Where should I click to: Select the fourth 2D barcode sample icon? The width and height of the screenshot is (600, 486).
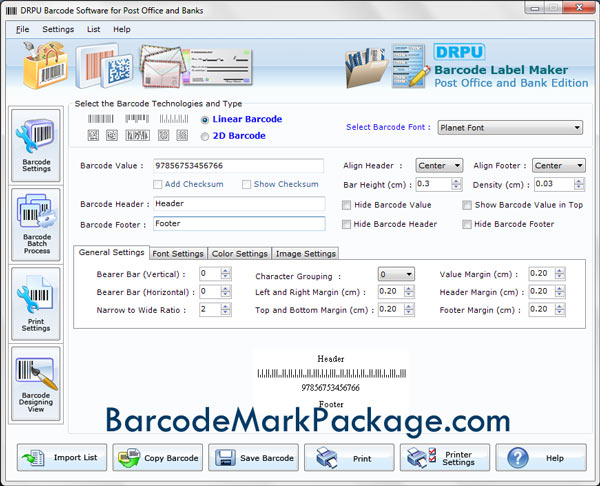163,135
